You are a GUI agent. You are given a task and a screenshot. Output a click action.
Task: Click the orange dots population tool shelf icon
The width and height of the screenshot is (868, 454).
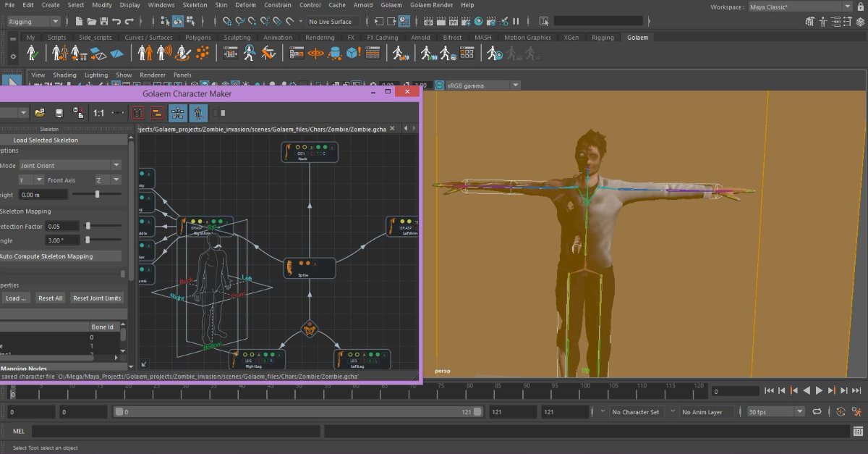click(204, 53)
